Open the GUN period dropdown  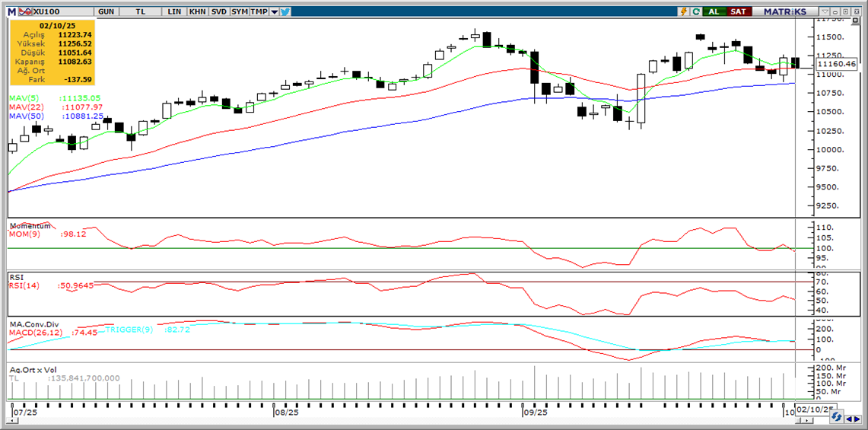point(107,11)
